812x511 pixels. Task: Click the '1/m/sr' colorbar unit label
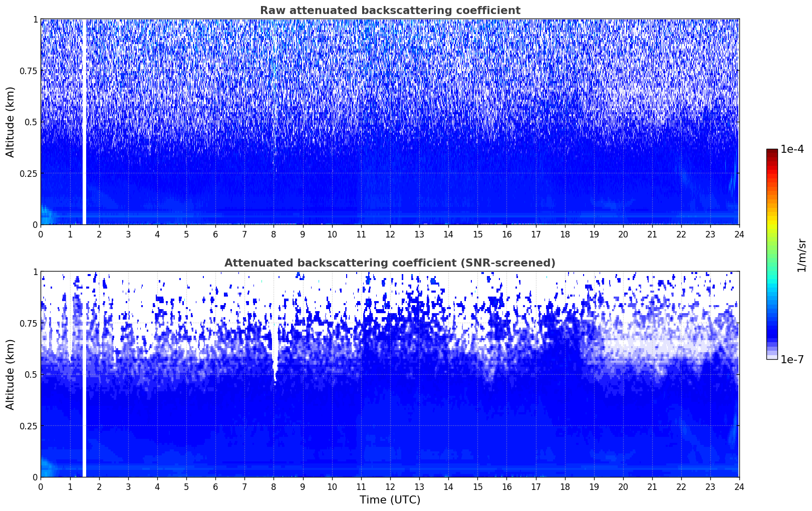click(x=802, y=255)
